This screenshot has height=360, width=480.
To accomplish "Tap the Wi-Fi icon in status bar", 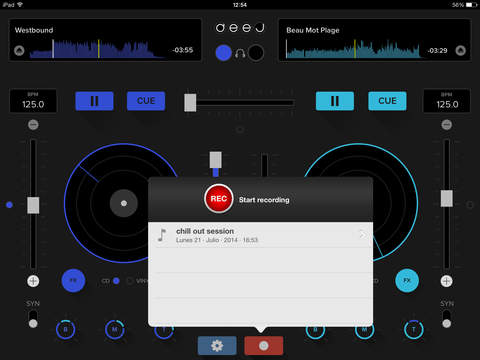I will coord(20,5).
